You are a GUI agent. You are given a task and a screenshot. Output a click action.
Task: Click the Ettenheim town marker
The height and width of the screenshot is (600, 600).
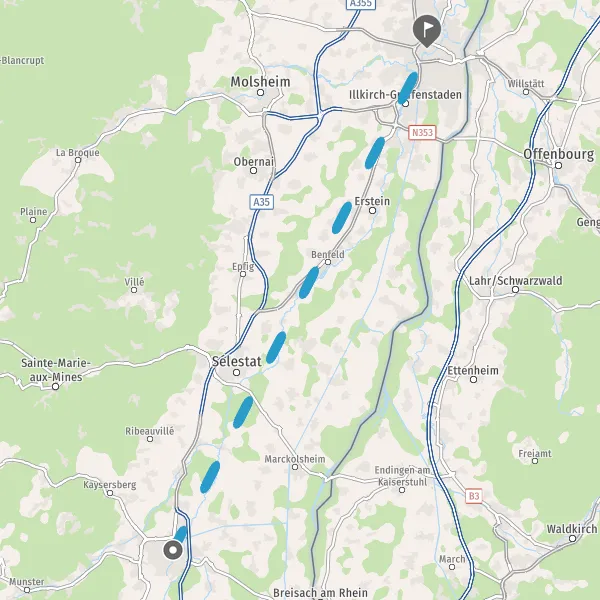473,380
